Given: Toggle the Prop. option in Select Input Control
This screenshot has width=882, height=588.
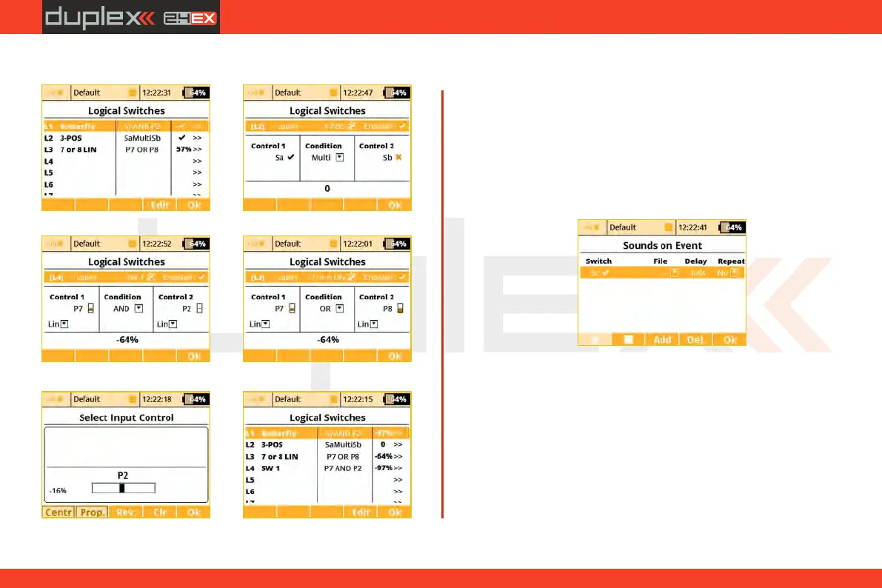Looking at the screenshot, I should click(93, 512).
